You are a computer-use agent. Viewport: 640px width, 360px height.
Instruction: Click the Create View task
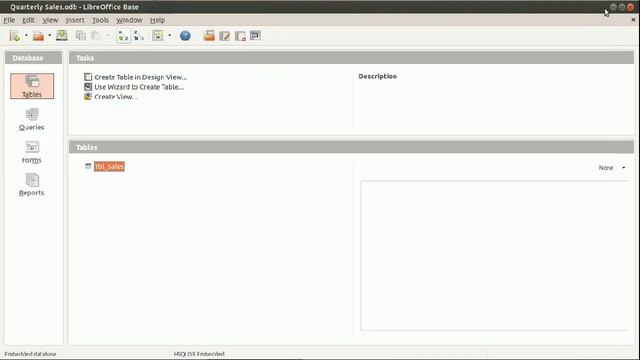click(116, 97)
